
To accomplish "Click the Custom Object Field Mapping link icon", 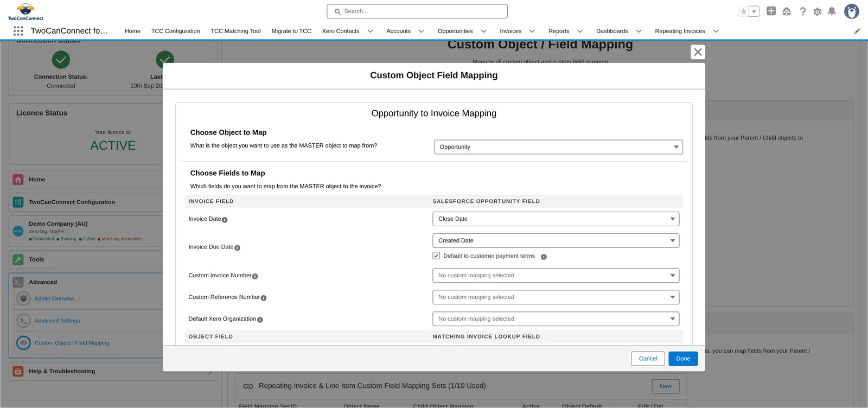I will (23, 343).
